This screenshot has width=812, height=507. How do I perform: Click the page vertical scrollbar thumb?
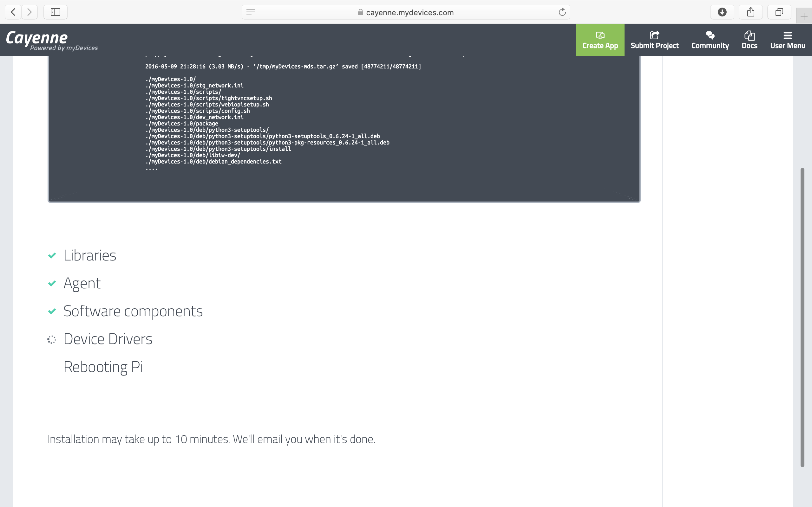tap(802, 317)
